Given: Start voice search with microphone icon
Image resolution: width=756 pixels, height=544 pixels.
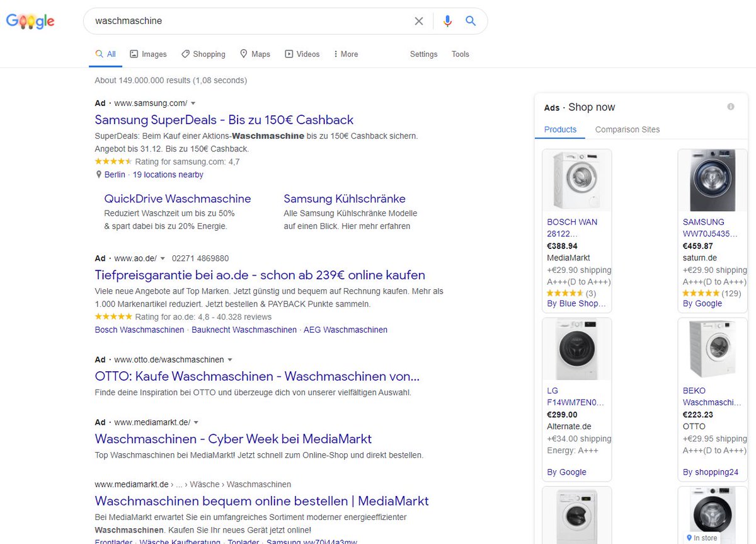Looking at the screenshot, I should point(447,21).
